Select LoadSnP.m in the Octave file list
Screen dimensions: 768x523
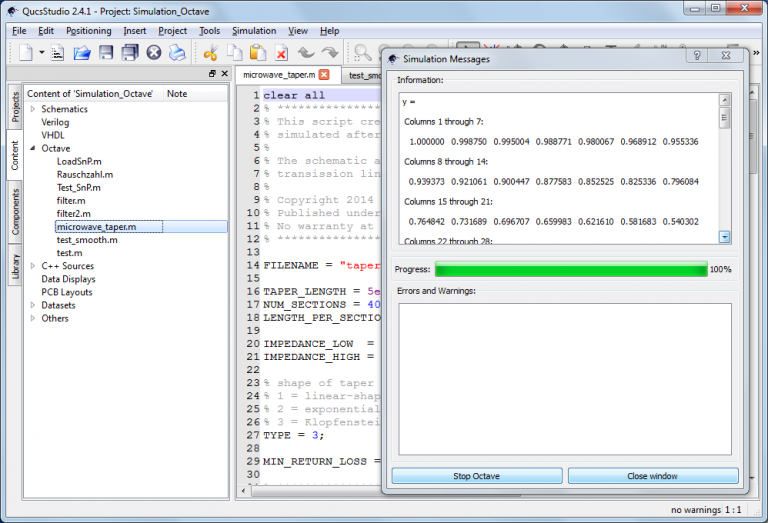coord(79,161)
